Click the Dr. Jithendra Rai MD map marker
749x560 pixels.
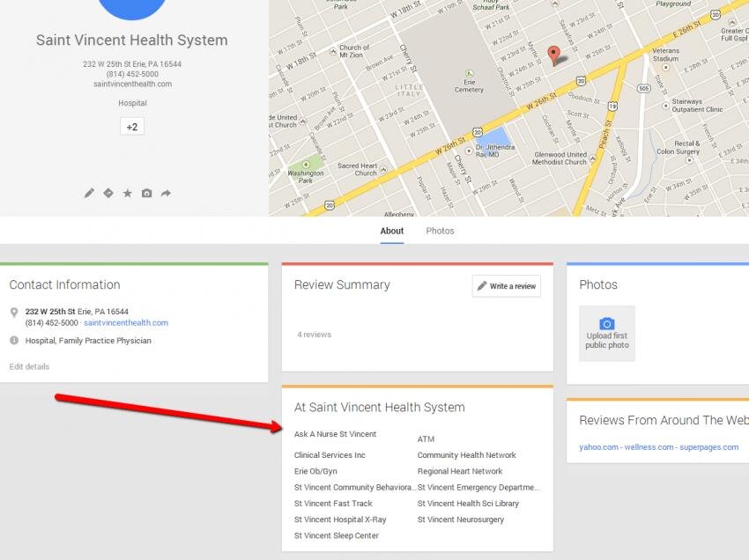[x=469, y=151]
